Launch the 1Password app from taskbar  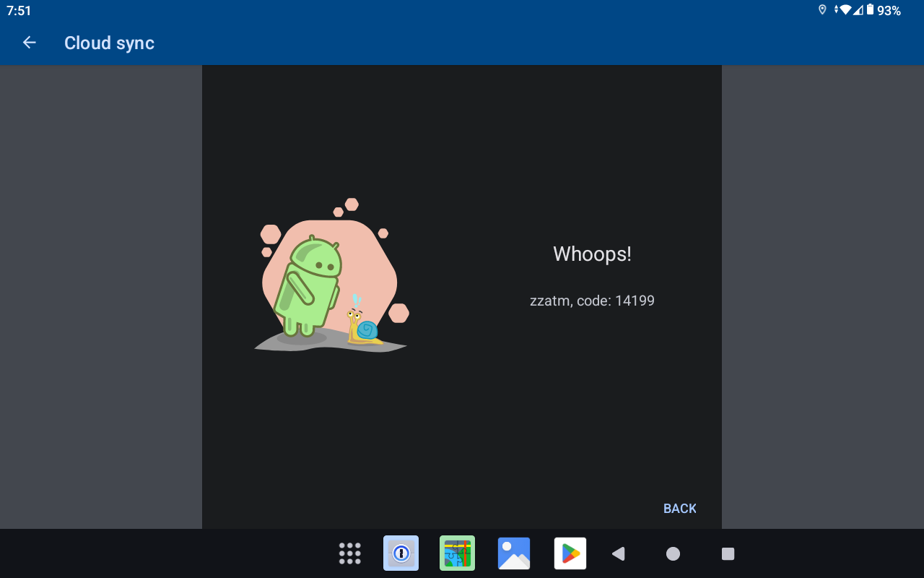click(x=401, y=553)
